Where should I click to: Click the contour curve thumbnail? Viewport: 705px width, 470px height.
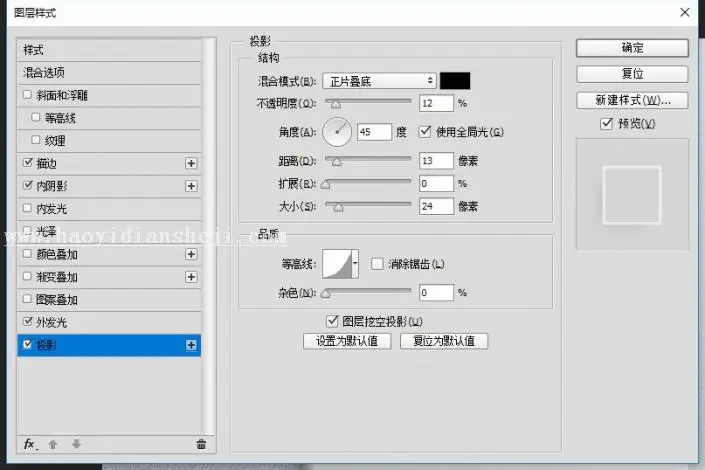pos(337,264)
